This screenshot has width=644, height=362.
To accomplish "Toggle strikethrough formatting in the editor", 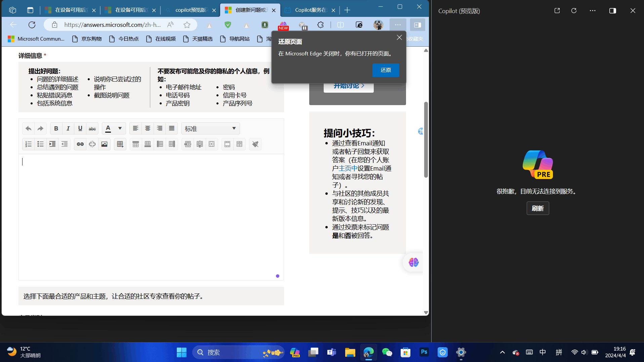I will click(x=92, y=129).
